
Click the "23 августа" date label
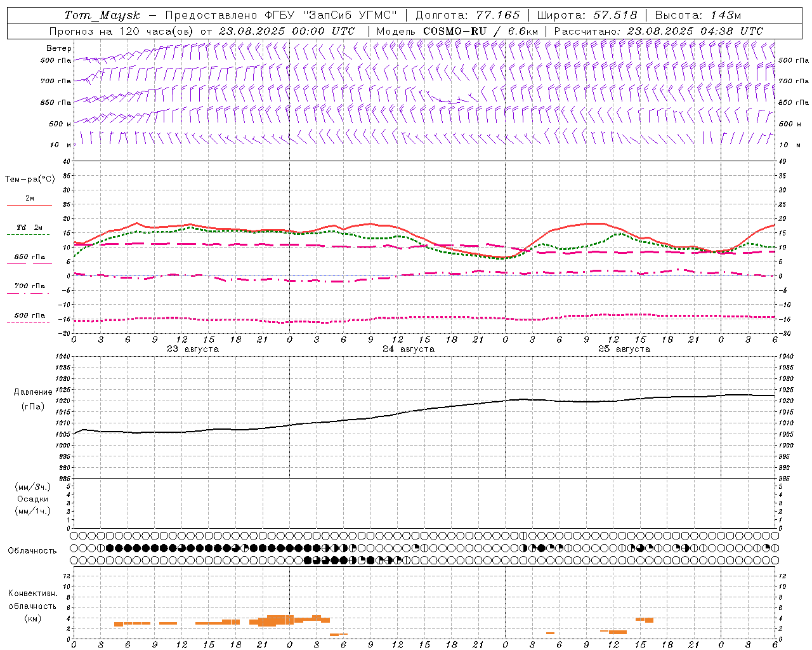point(193,349)
